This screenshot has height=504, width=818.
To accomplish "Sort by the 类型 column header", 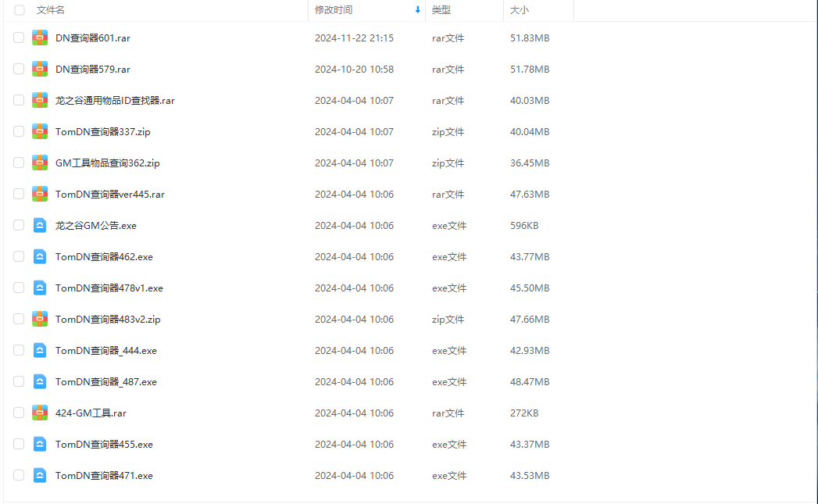I will 441,10.
